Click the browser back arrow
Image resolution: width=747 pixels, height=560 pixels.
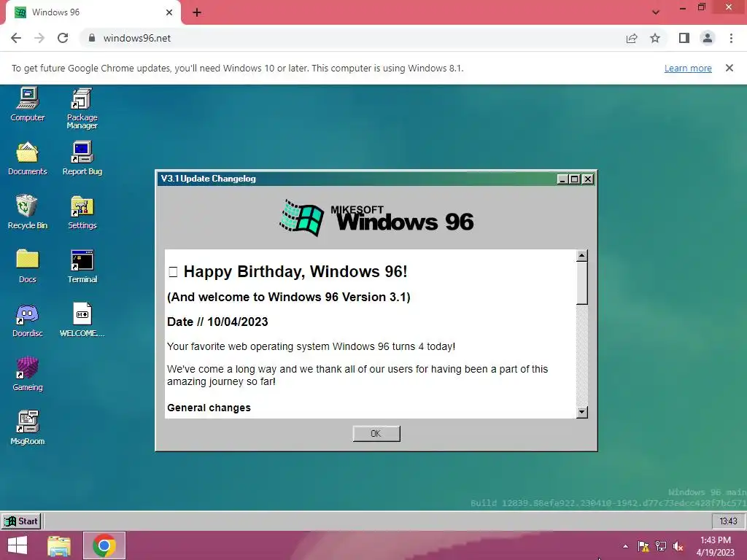pos(16,38)
